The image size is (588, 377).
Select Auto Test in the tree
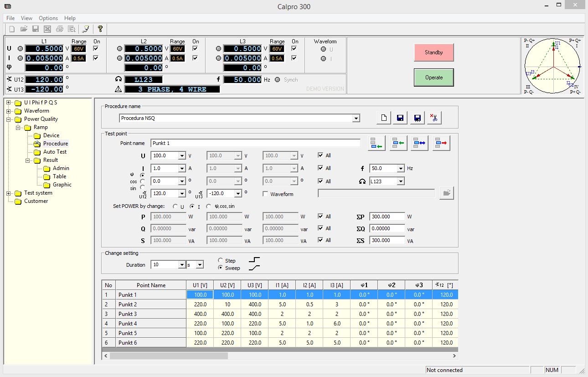click(55, 152)
